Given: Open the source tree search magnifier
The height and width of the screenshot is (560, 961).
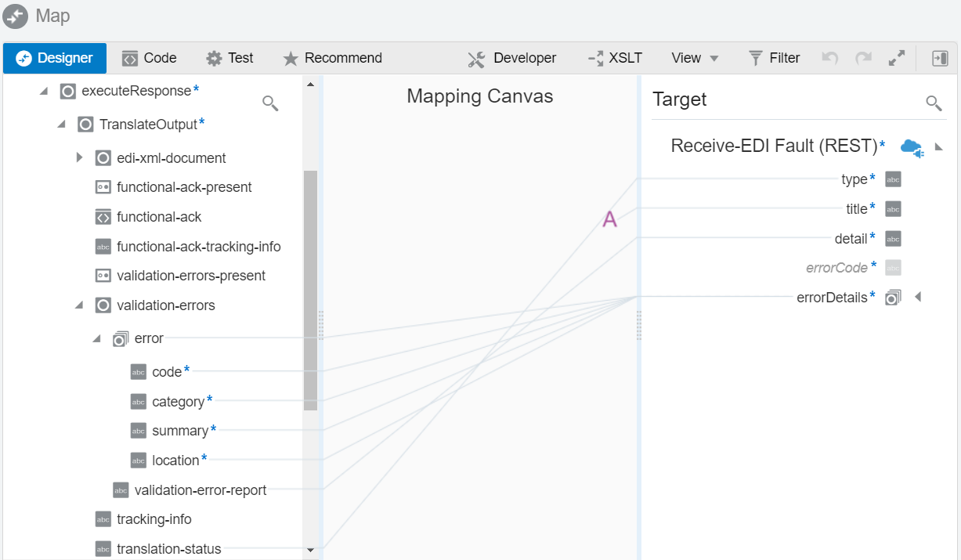Looking at the screenshot, I should 270,103.
